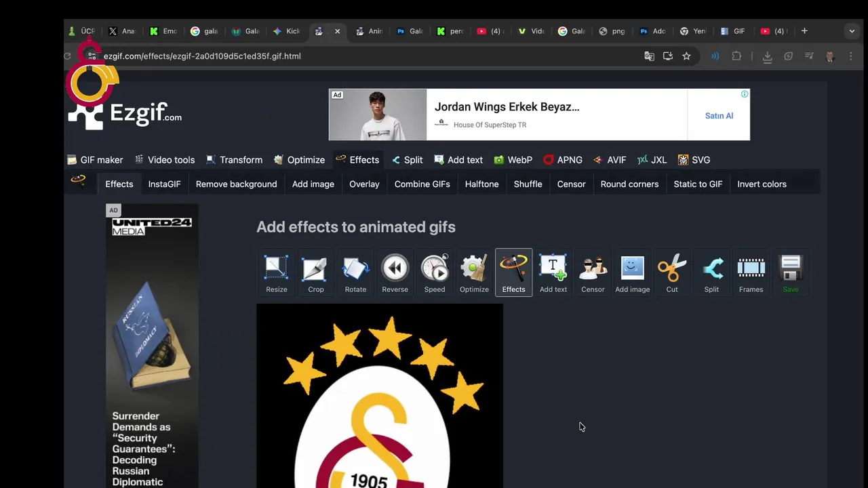This screenshot has height=488, width=868.
Task: Select the Crop tool icon
Action: point(315,272)
